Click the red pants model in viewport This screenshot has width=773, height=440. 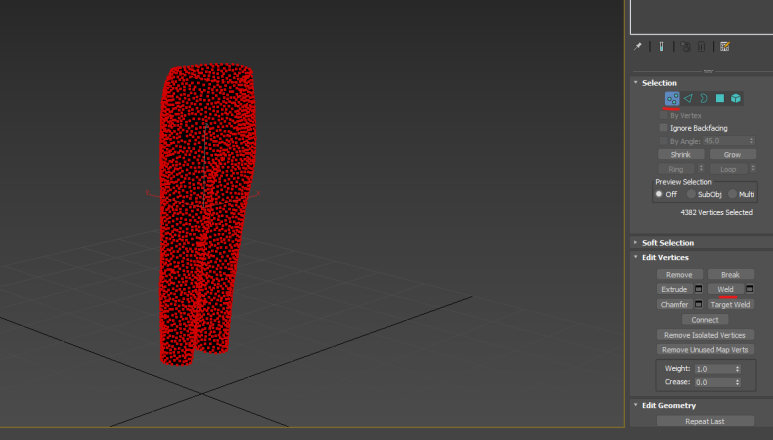pyautogui.click(x=207, y=214)
